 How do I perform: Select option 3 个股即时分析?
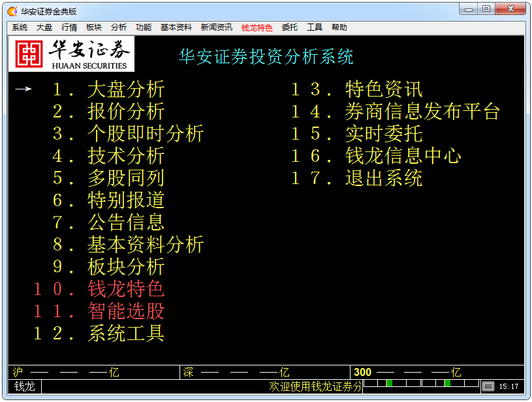(128, 134)
